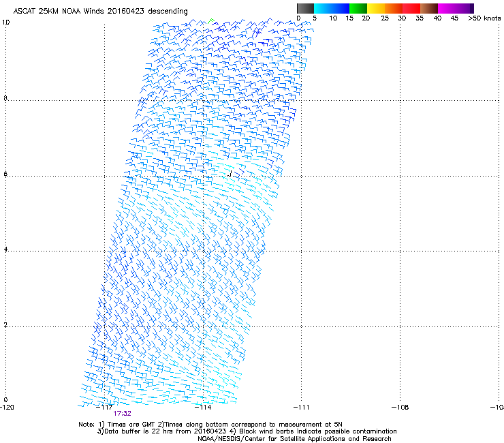Screen dimensions: 504x443
Task: Click the '-117' longitude axis label
Action: pos(104,408)
